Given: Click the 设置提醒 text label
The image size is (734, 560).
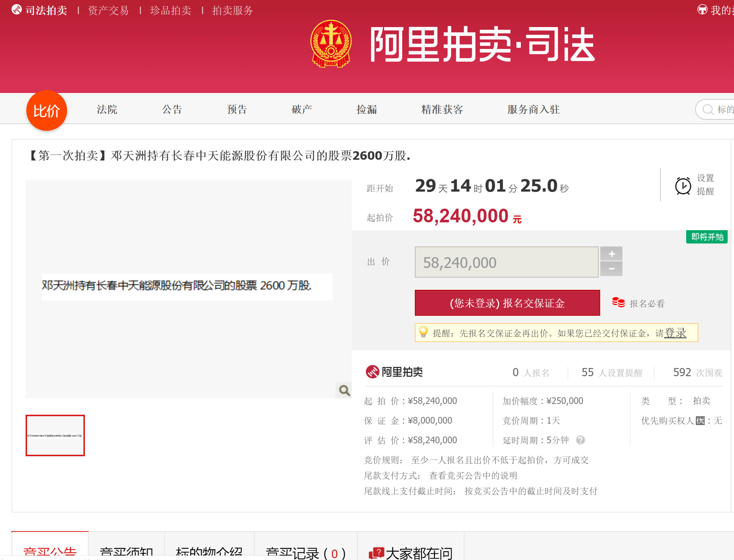Looking at the screenshot, I should point(705,185).
